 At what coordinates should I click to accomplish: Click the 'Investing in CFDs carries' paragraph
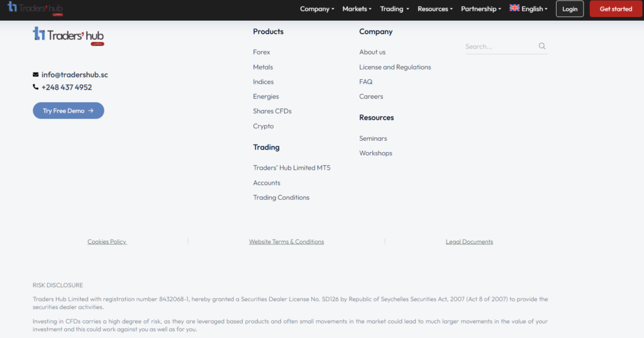point(291,325)
